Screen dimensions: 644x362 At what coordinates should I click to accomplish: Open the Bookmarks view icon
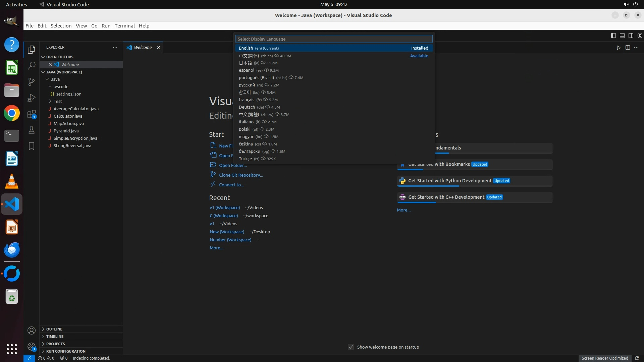coord(32,146)
